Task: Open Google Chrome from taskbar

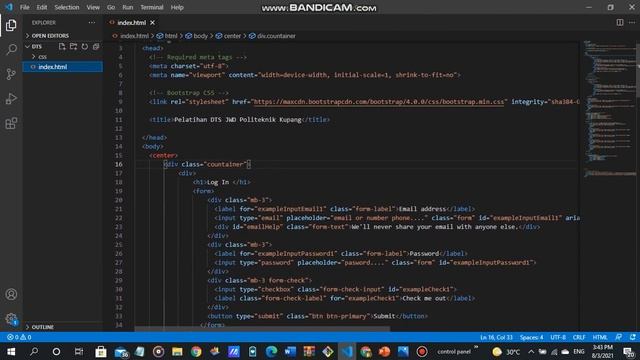Action: coord(196,351)
